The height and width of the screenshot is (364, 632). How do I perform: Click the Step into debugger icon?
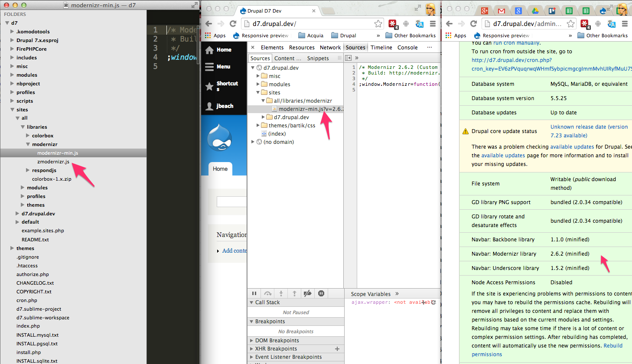281,293
